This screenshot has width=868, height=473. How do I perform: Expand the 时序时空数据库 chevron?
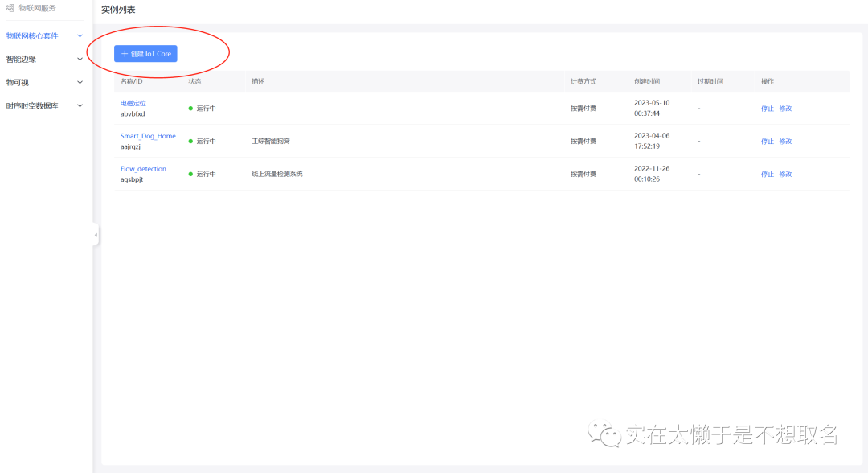click(80, 105)
